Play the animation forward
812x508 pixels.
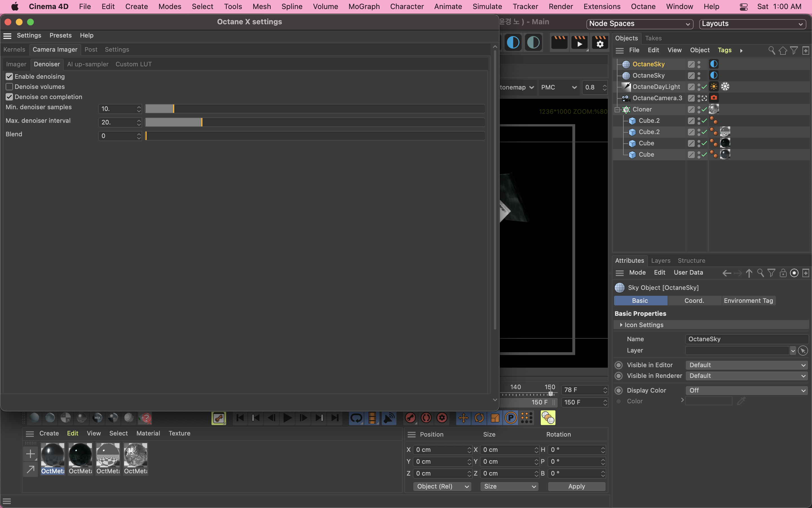pos(288,418)
